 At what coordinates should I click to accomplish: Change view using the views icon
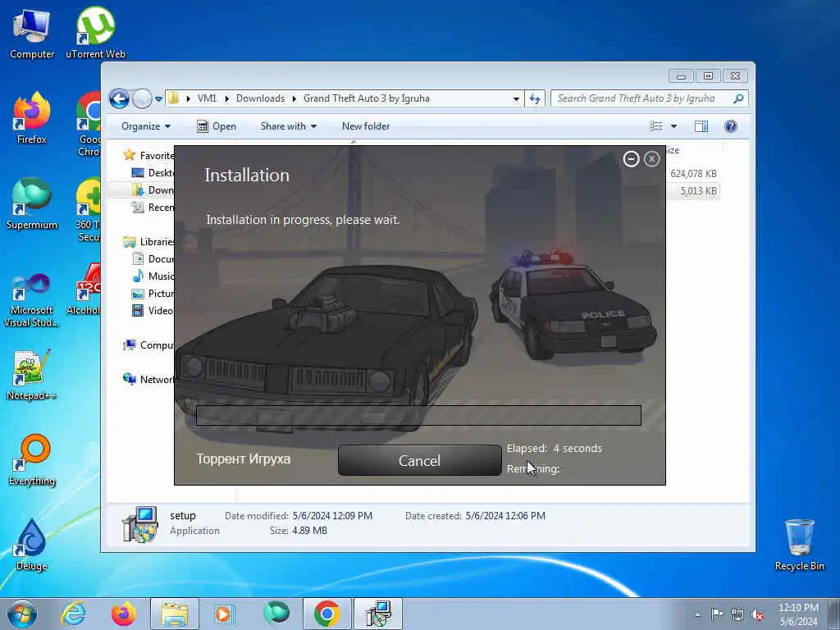point(655,126)
